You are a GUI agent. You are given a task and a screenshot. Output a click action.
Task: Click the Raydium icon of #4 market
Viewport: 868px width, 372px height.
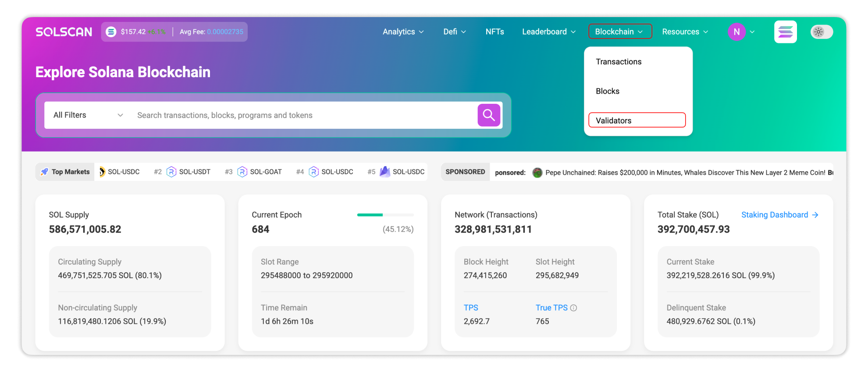click(x=314, y=172)
